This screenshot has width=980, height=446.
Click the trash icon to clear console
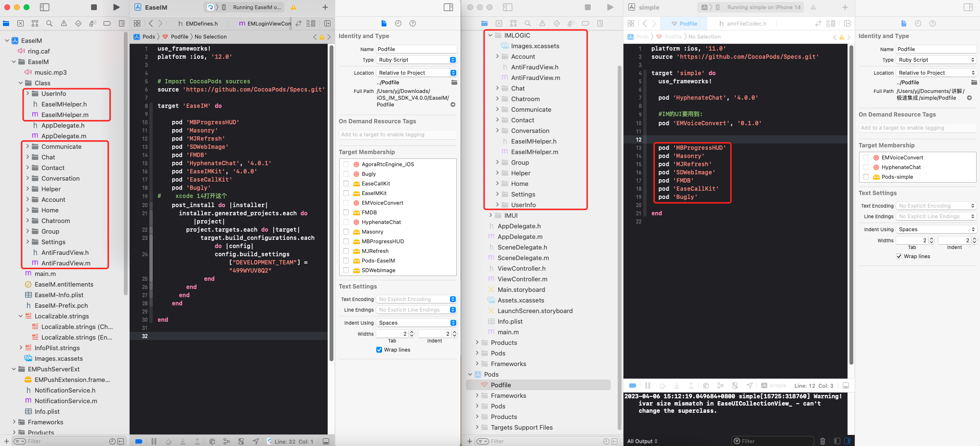[x=822, y=441]
